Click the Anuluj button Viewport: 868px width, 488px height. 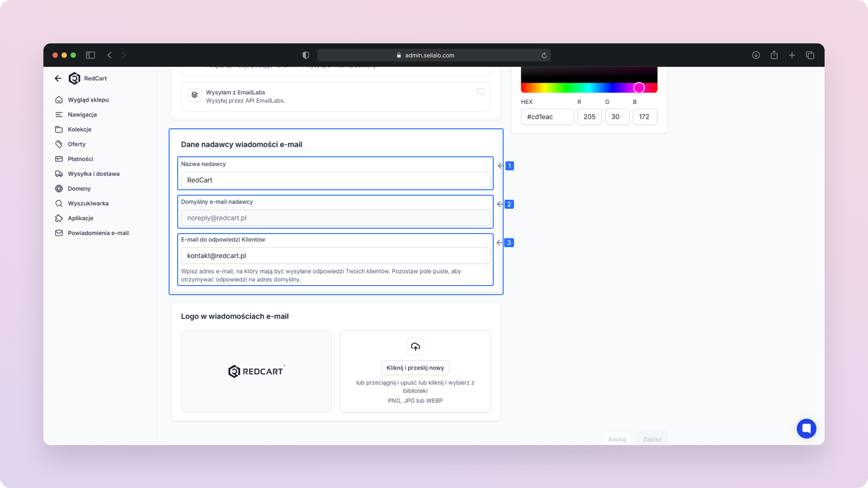(x=617, y=439)
